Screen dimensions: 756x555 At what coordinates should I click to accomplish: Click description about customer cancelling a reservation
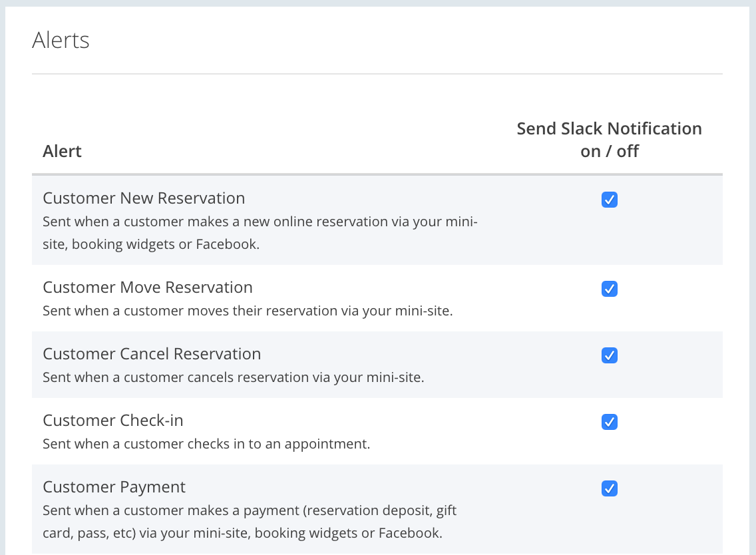[x=233, y=377]
